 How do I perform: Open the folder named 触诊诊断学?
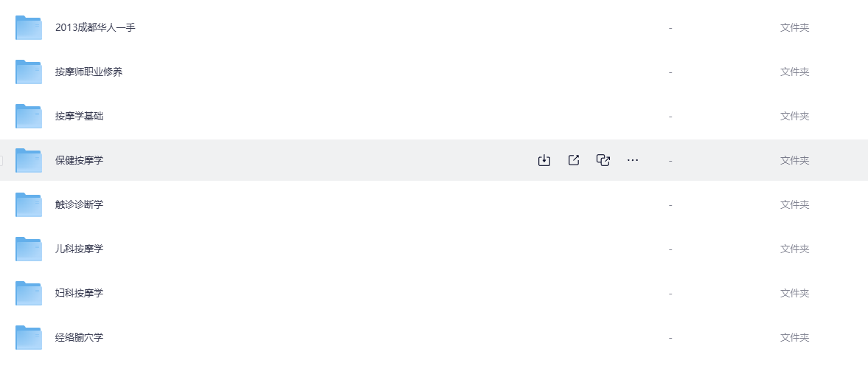[x=79, y=204]
